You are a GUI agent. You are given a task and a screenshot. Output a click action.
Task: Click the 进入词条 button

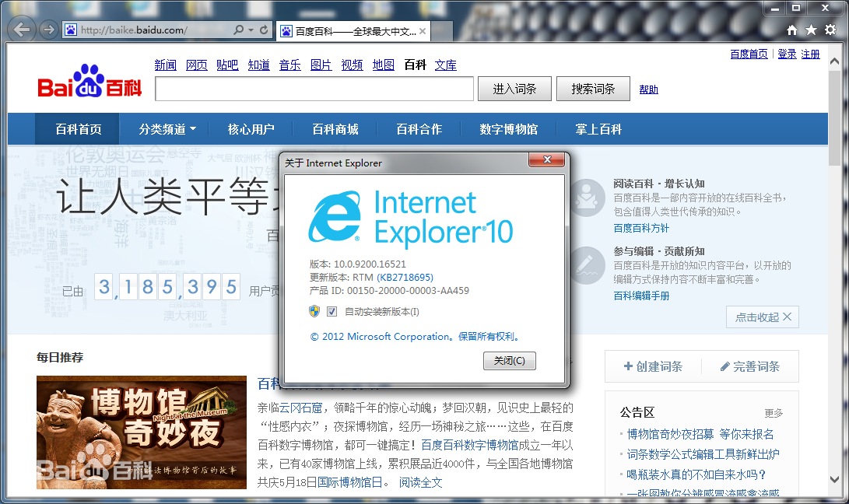coord(514,89)
